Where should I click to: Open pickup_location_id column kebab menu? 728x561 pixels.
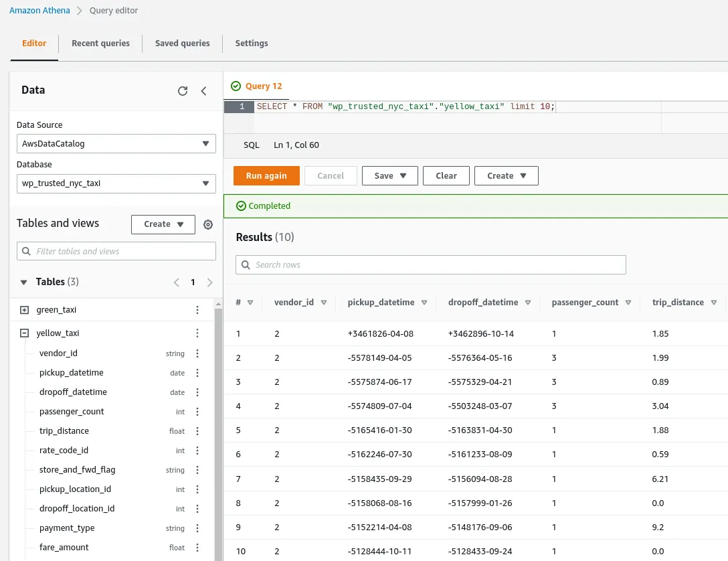coord(197,489)
